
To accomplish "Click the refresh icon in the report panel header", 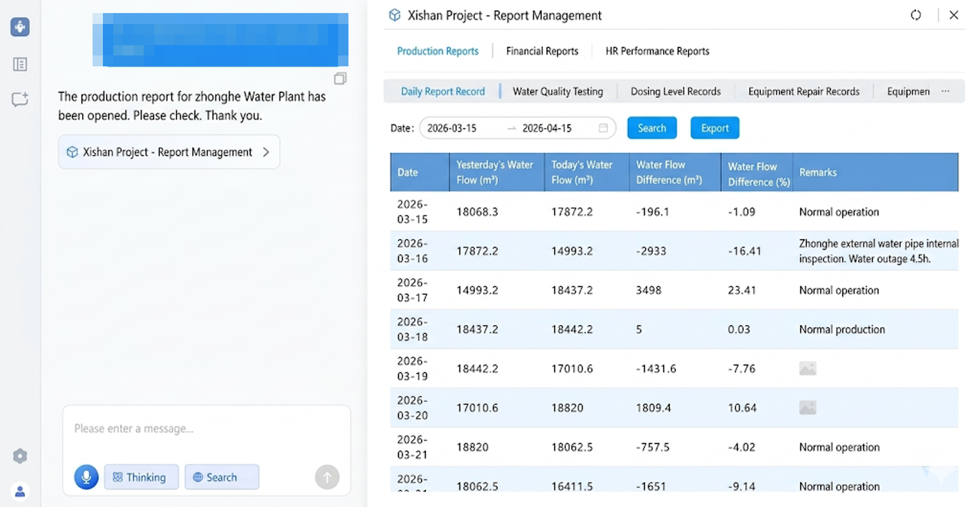I will (x=916, y=15).
